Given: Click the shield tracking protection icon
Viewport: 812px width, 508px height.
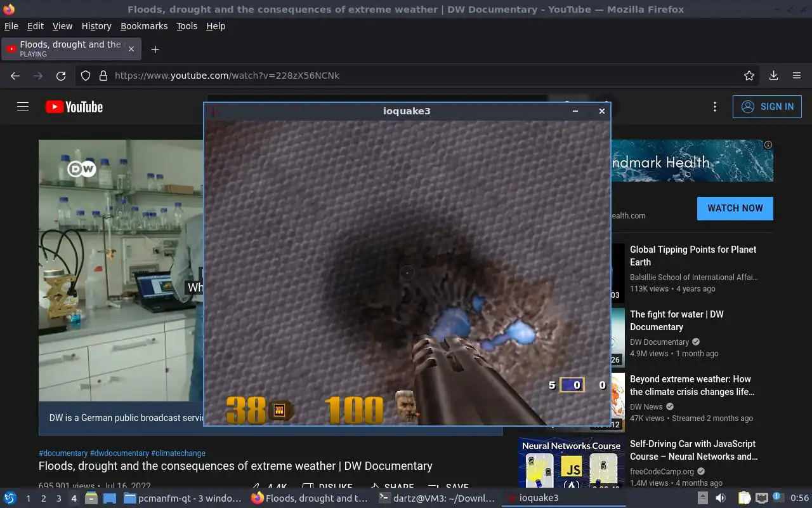Looking at the screenshot, I should [x=86, y=76].
